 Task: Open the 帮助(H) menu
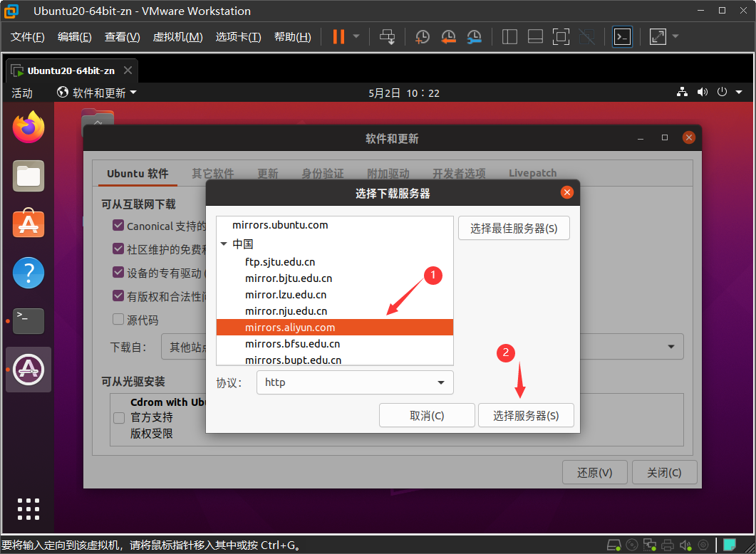click(292, 37)
